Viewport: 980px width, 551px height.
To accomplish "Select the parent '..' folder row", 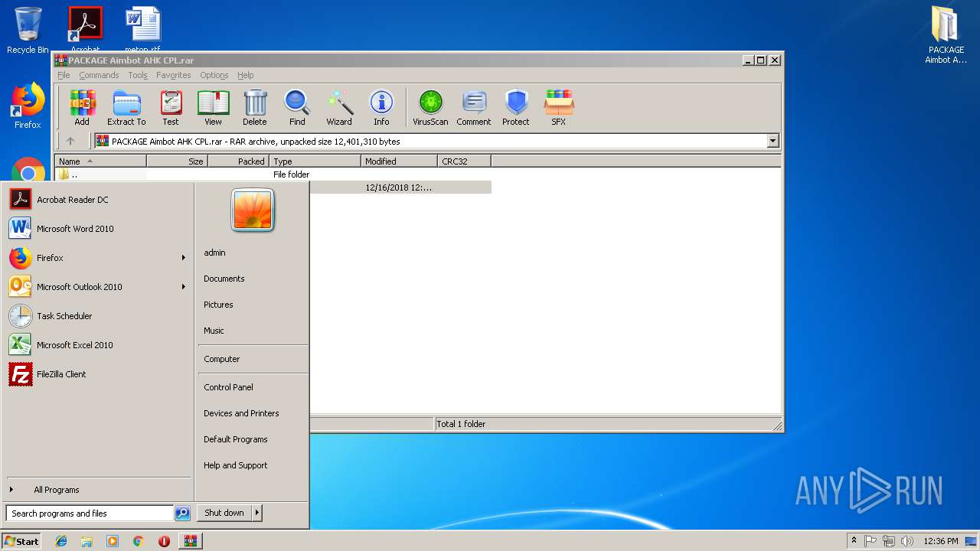I will point(273,174).
